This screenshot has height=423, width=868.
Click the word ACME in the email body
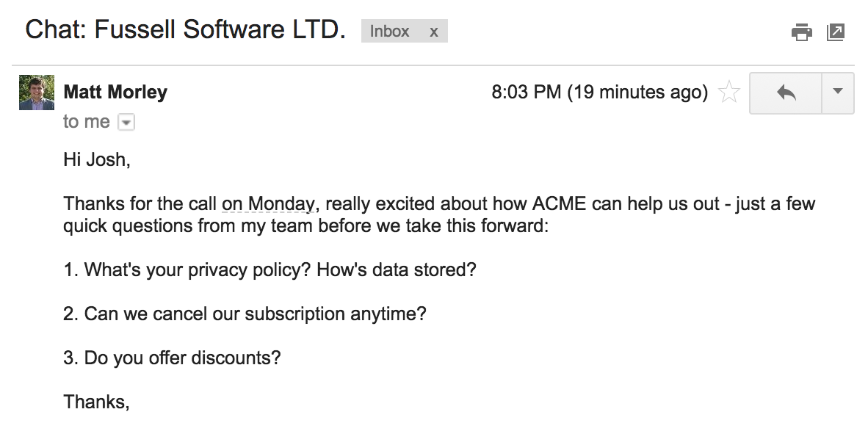tap(559, 203)
